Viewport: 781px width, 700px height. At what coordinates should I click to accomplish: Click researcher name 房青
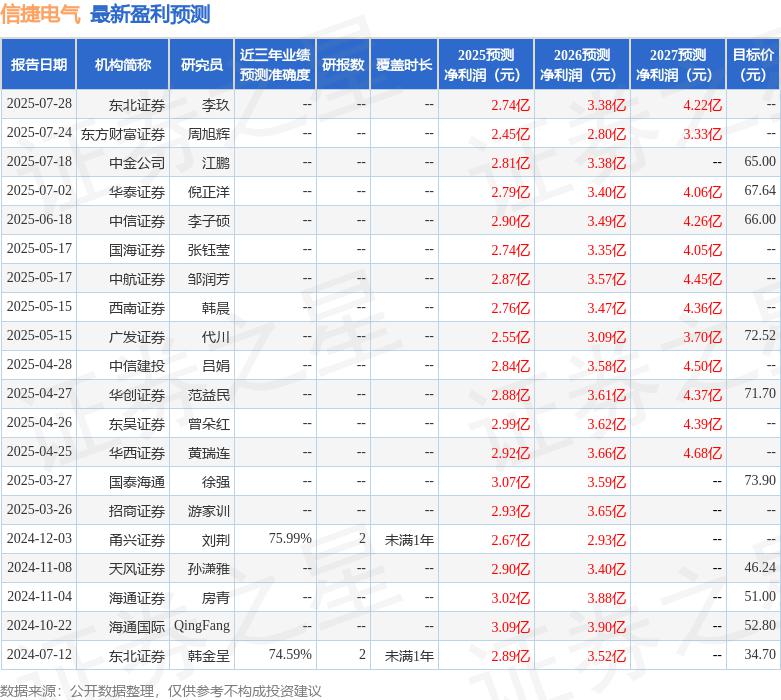[216, 598]
